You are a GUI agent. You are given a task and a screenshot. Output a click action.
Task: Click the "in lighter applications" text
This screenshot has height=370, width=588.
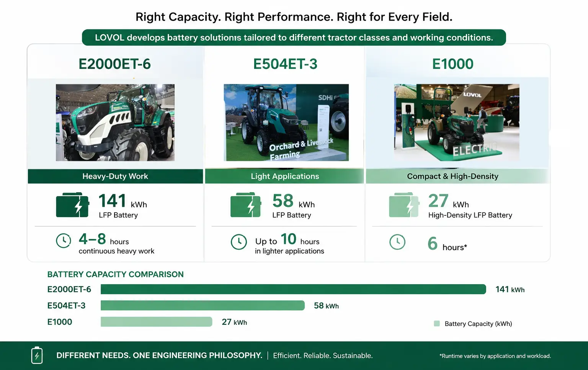click(x=289, y=251)
